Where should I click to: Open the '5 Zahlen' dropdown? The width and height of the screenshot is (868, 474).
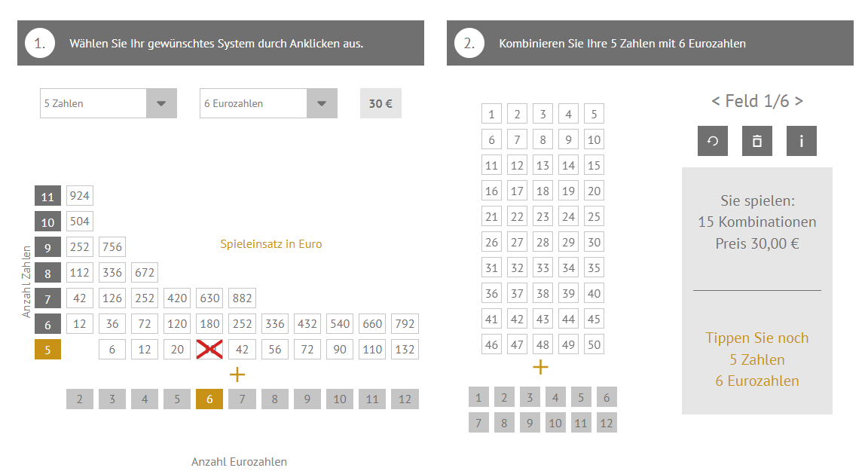108,103
